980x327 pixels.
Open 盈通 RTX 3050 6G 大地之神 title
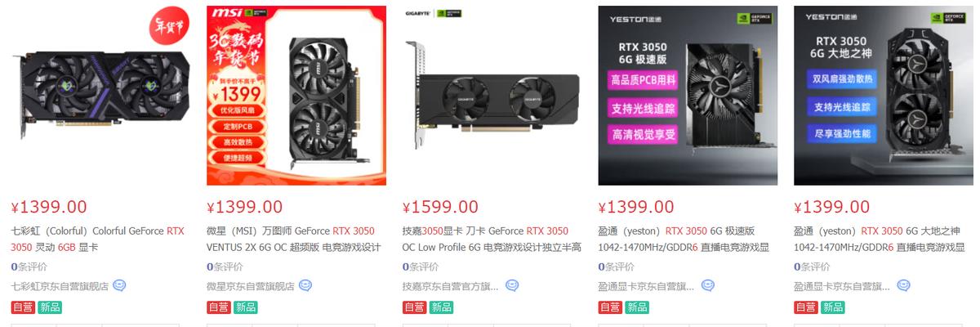[880, 239]
